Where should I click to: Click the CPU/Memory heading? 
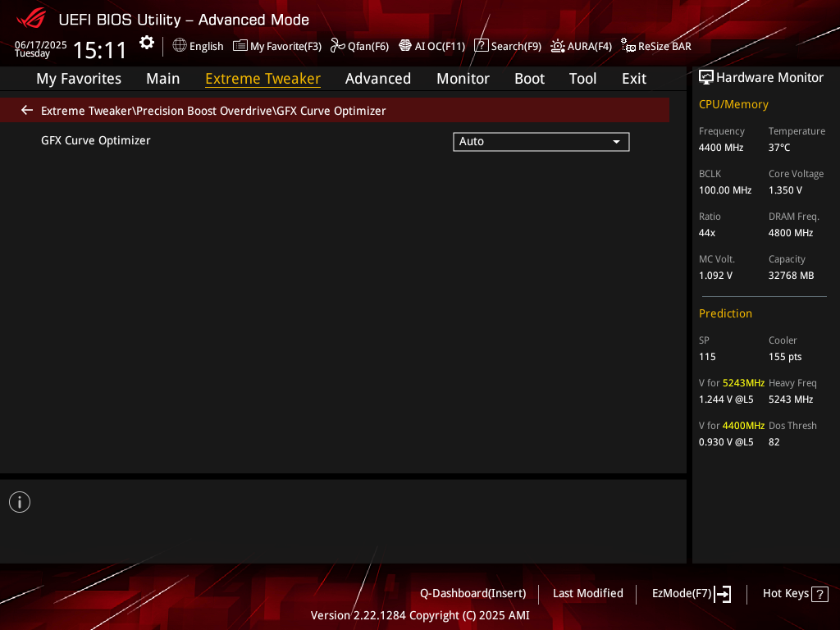click(x=733, y=104)
